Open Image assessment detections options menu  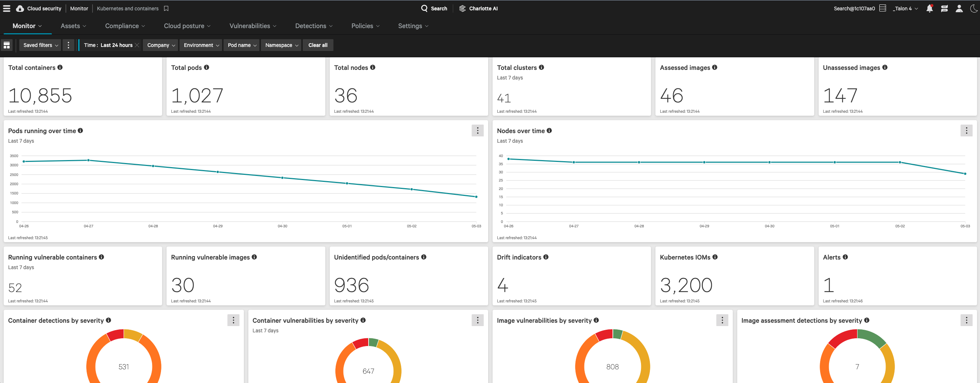point(966,320)
